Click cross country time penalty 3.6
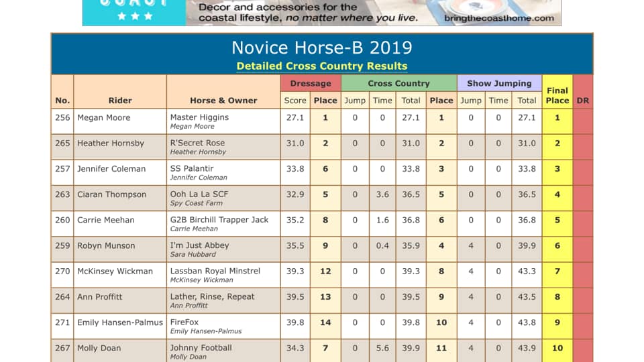 point(382,194)
